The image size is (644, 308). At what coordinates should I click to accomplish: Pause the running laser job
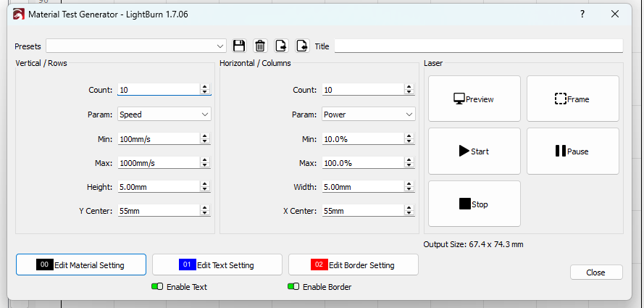pyautogui.click(x=573, y=151)
